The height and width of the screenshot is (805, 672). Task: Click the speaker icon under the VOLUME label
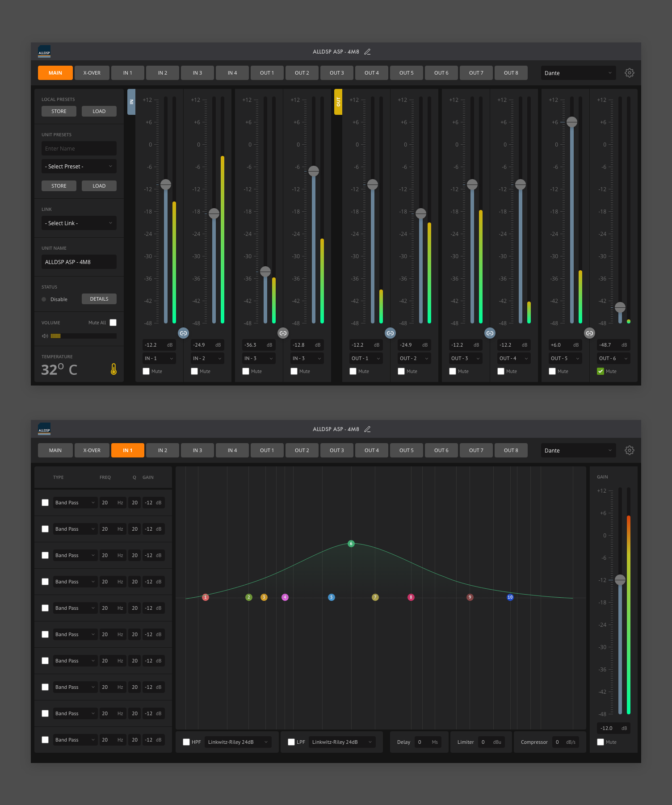(45, 336)
